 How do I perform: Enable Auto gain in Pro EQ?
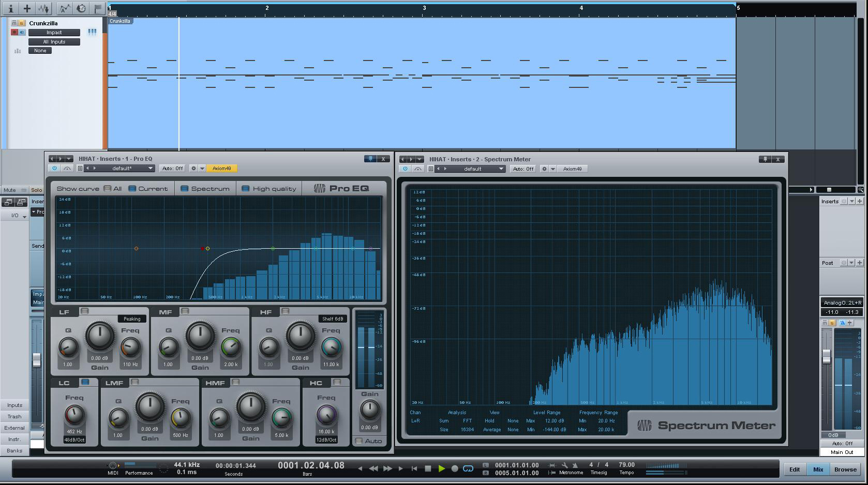pos(359,441)
